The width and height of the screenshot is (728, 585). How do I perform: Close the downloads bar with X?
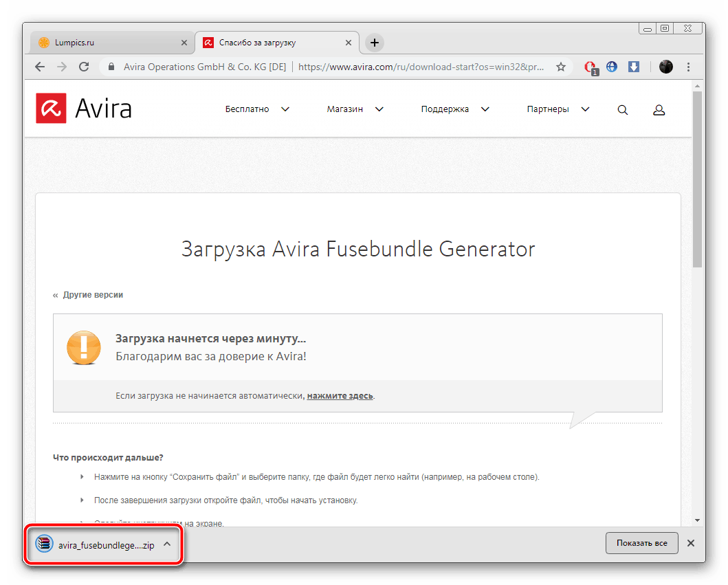pyautogui.click(x=691, y=543)
